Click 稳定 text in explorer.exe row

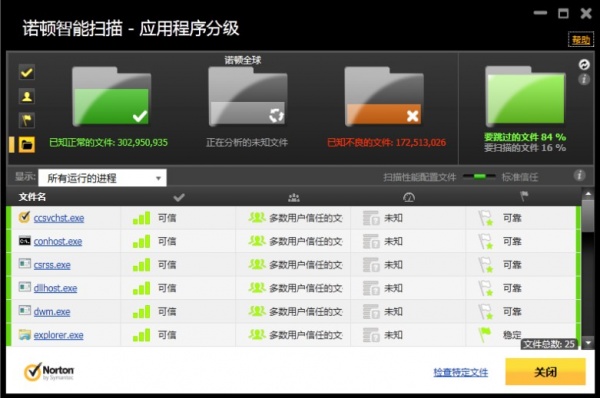(x=512, y=335)
